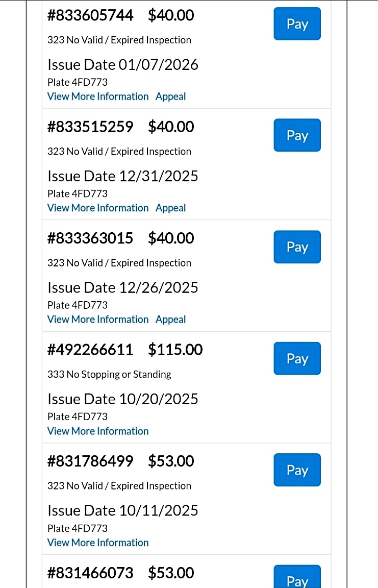Screen dimensions: 378x588
Task: Pay the 12/31/2025 ticket #833515259
Action: 297,135
